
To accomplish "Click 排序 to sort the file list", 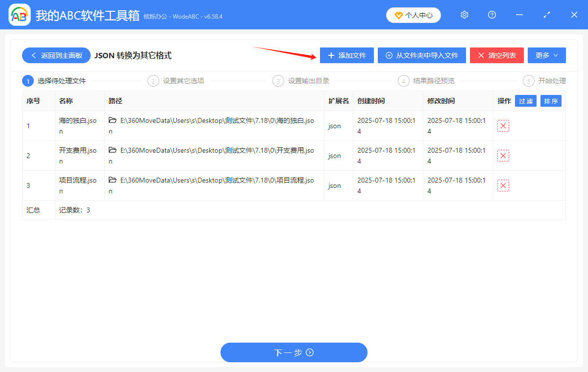I will [x=551, y=101].
